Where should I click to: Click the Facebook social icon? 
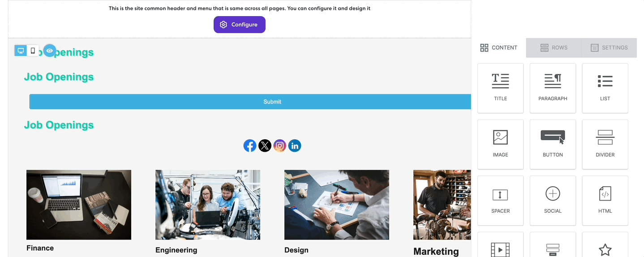250,146
